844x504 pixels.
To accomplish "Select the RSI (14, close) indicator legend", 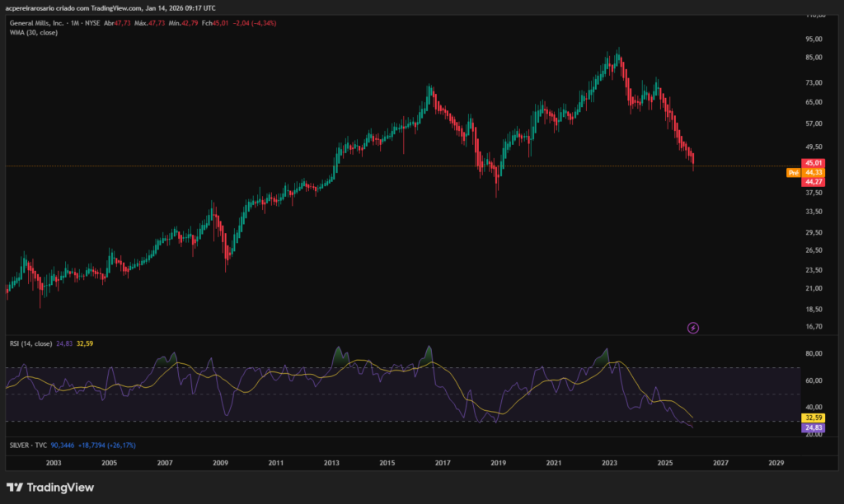I will pyautogui.click(x=33, y=343).
